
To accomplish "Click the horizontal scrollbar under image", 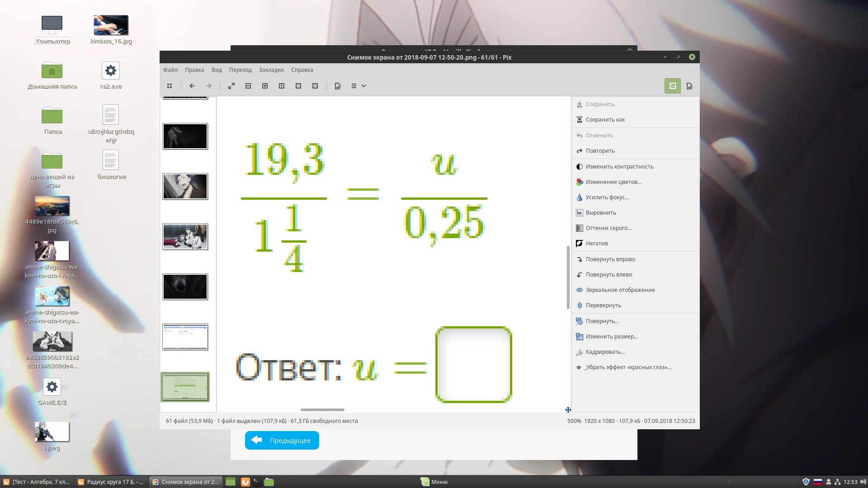I will tap(322, 410).
